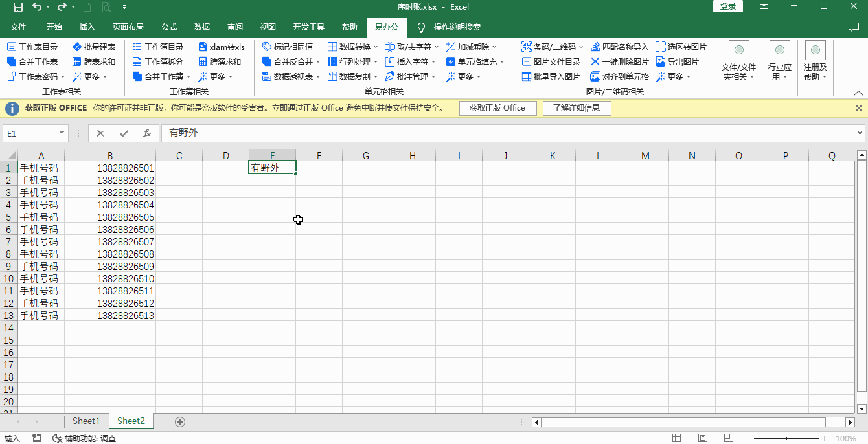Switch to the 开始 tab

point(54,27)
